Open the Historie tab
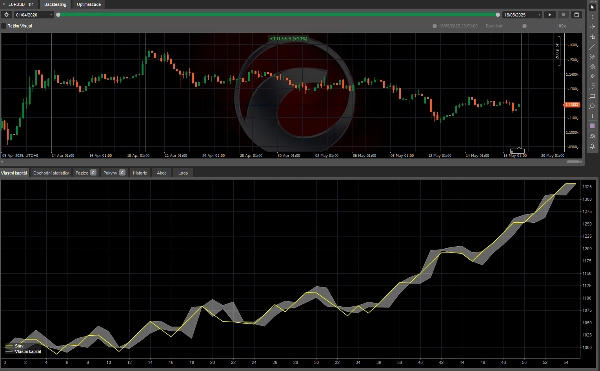Image resolution: width=600 pixels, height=371 pixels. (x=140, y=173)
